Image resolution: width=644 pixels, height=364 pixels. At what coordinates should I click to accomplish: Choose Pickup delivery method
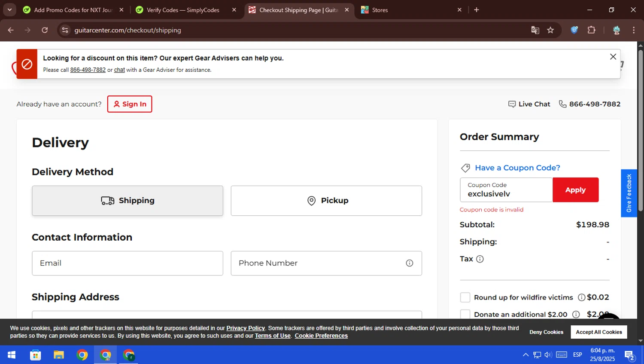pos(326,201)
